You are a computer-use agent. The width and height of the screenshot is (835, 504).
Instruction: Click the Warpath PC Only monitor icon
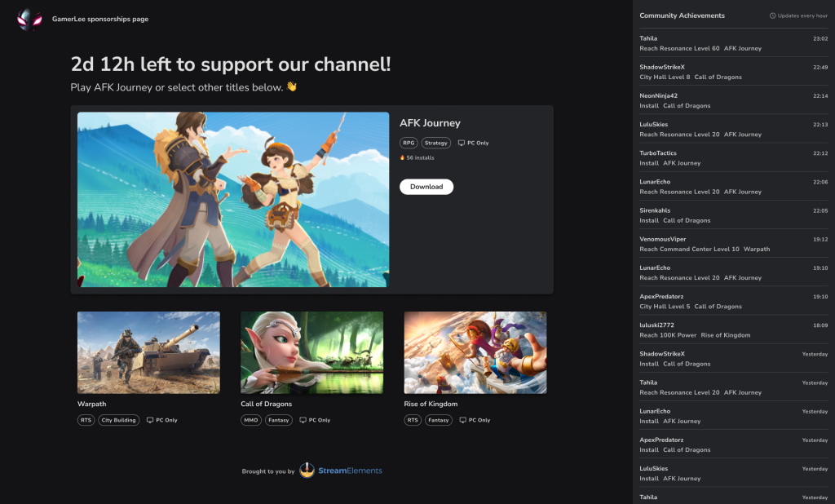149,420
